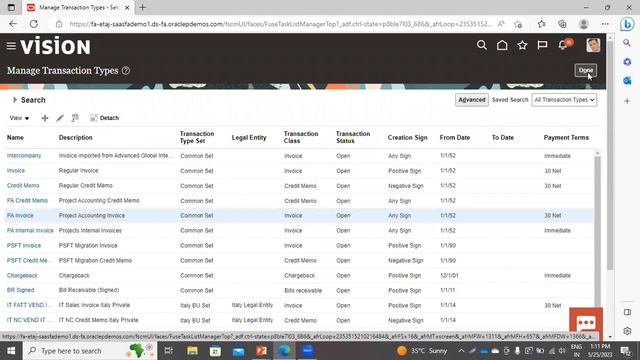Expand the Search panel
Screen dimensions: 640x360
15,100
